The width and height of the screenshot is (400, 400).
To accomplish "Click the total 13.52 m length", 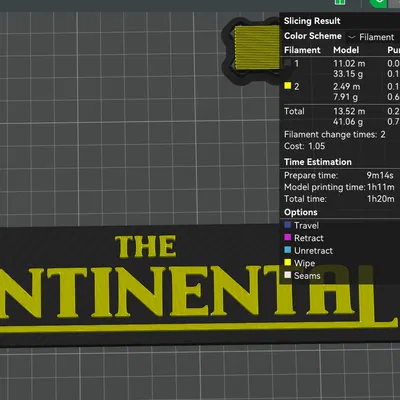I will pos(349,111).
